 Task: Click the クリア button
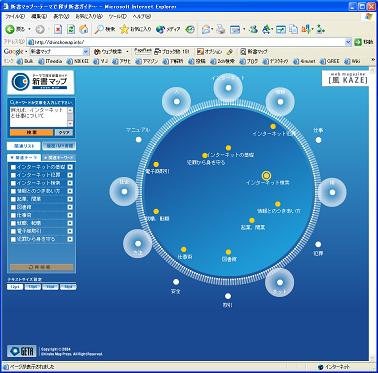[x=64, y=133]
